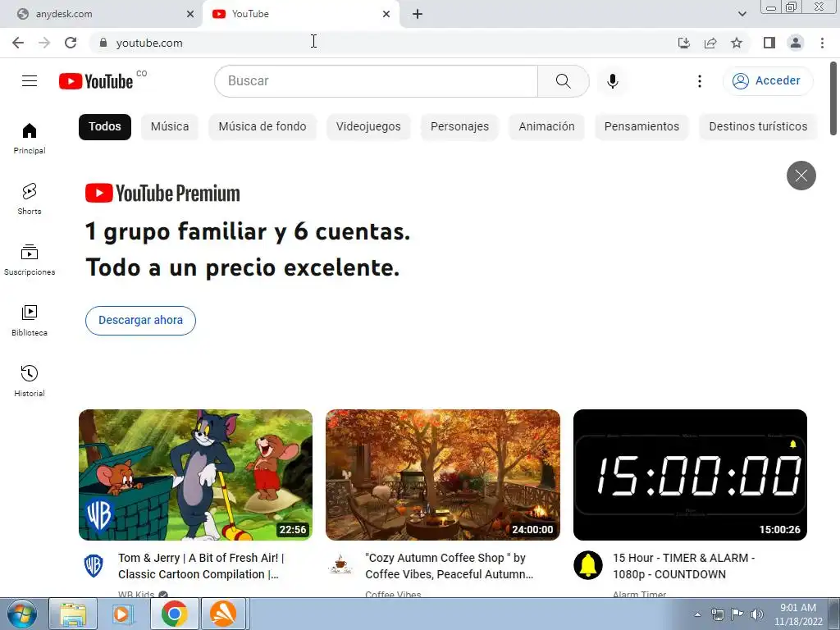Open Windows Media Player from taskbar
This screenshot has width=840, height=630.
coord(122,614)
